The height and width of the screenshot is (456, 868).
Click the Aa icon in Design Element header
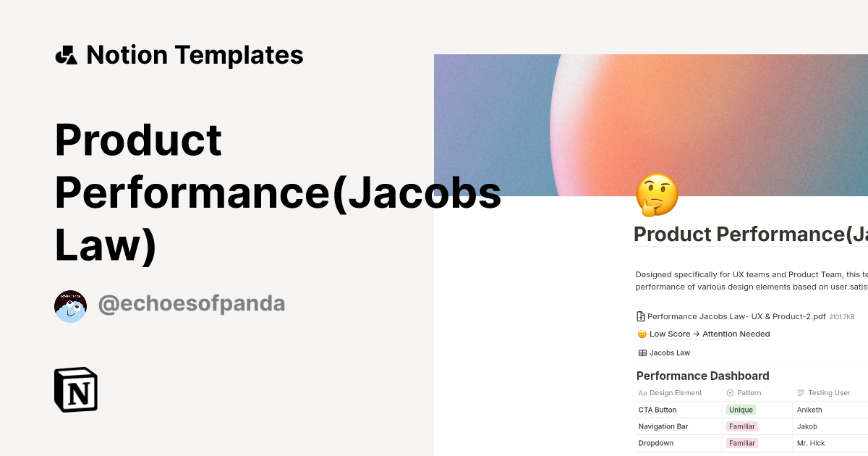(x=642, y=392)
